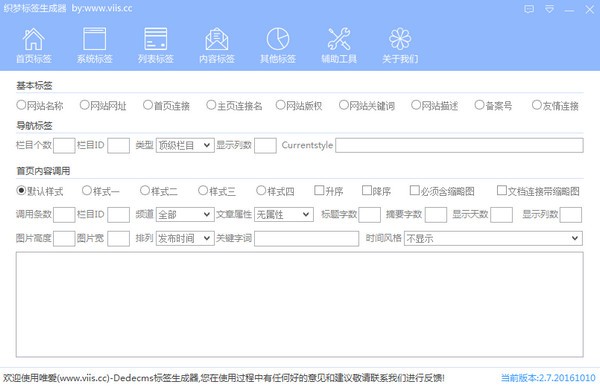Viewport: 600px width, 388px height.
Task: Select the 网站描述 radio button
Action: click(416, 105)
